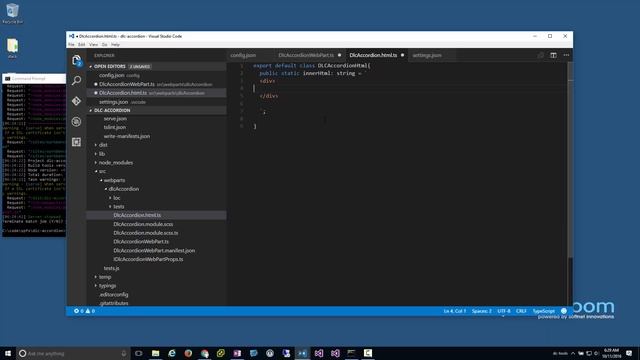Click the Task View taskbar icon

[139, 353]
